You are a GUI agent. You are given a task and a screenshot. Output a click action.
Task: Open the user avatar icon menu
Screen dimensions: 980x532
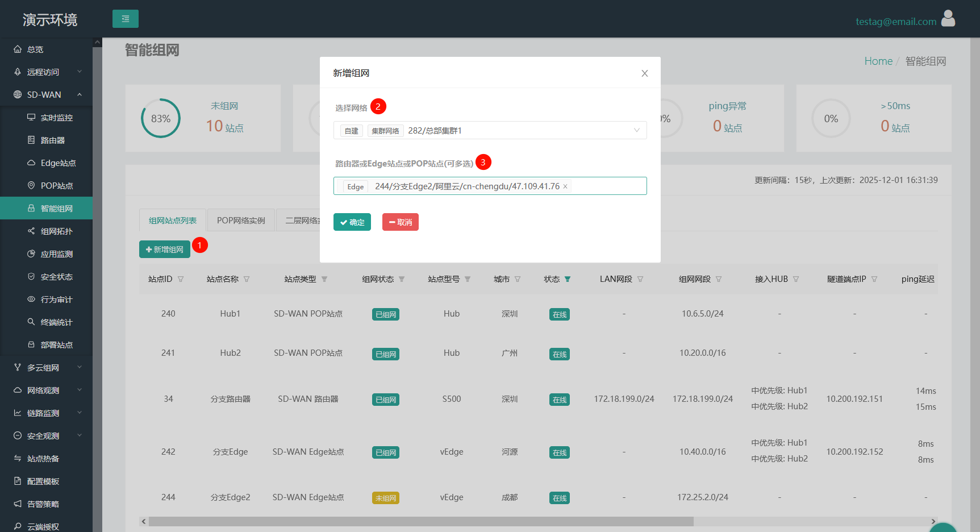948,18
